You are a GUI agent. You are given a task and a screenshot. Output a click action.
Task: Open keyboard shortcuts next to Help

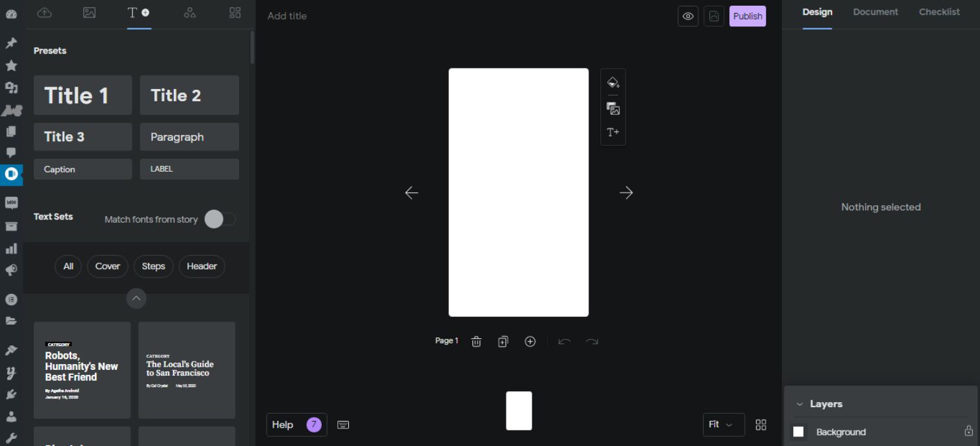click(x=343, y=425)
